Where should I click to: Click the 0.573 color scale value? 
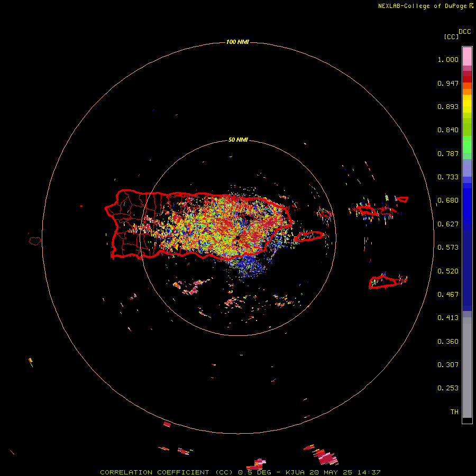point(448,248)
